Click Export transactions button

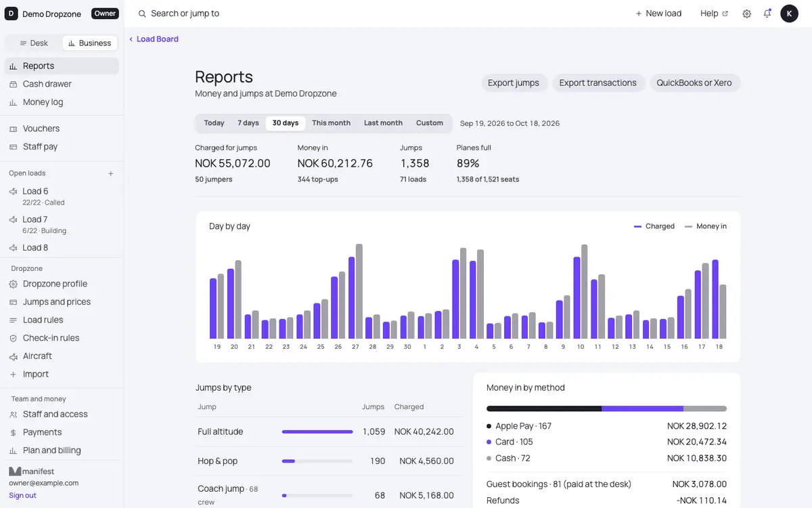click(x=597, y=83)
